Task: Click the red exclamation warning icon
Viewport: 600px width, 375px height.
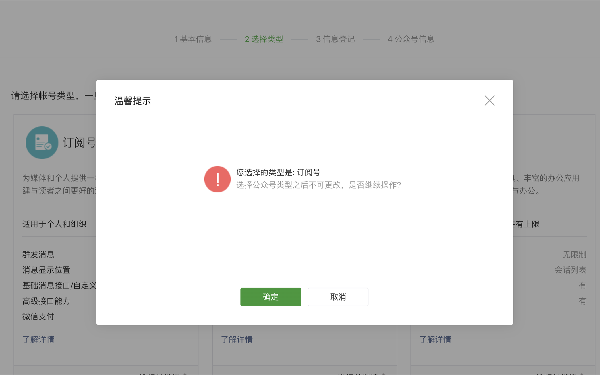Action: click(217, 179)
